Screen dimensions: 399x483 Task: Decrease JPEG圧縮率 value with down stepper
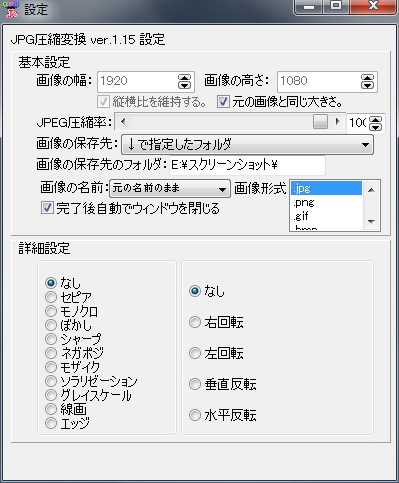tap(376, 127)
